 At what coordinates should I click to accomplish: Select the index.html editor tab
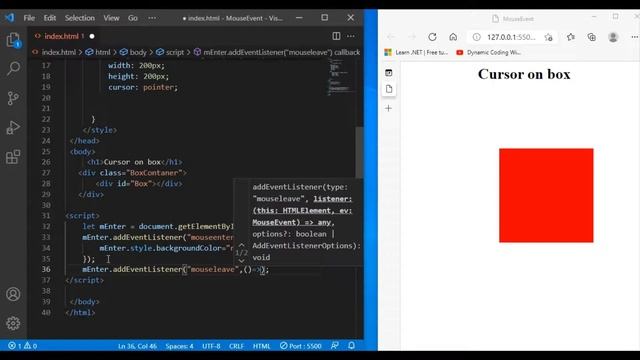[64, 36]
